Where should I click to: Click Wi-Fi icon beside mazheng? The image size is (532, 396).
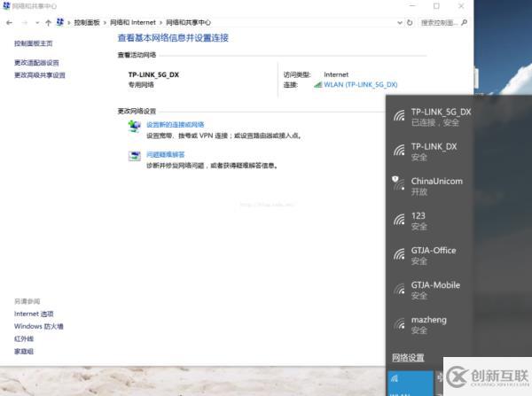click(x=399, y=323)
